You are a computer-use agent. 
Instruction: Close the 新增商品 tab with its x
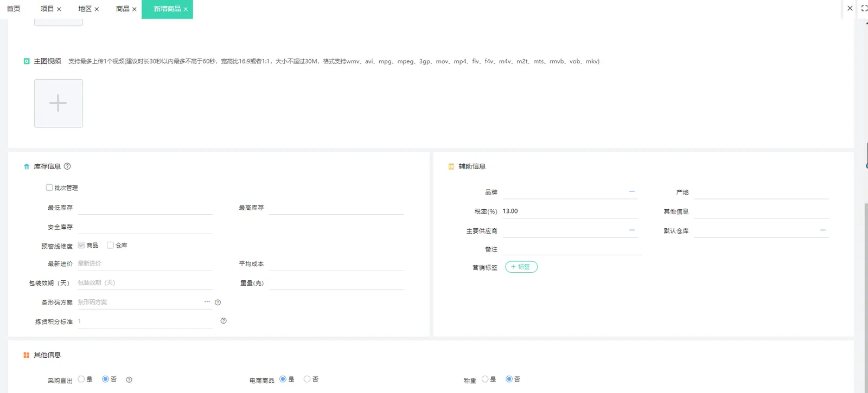(x=186, y=9)
